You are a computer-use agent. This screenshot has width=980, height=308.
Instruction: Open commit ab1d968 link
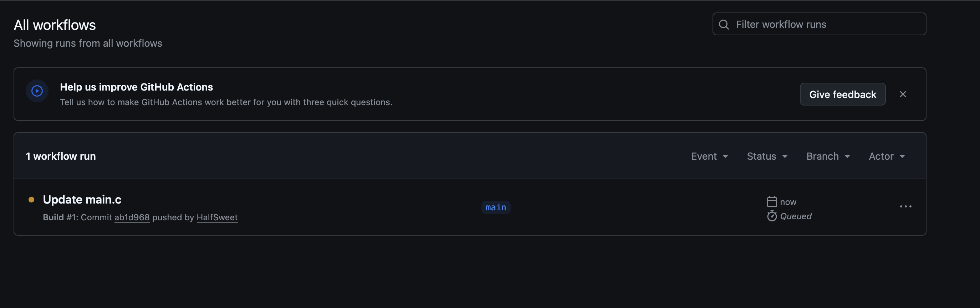(x=132, y=217)
